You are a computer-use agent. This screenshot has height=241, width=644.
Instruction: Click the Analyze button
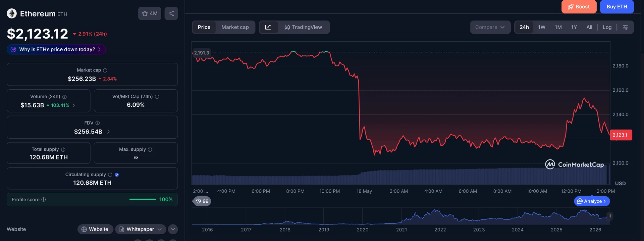click(x=592, y=201)
